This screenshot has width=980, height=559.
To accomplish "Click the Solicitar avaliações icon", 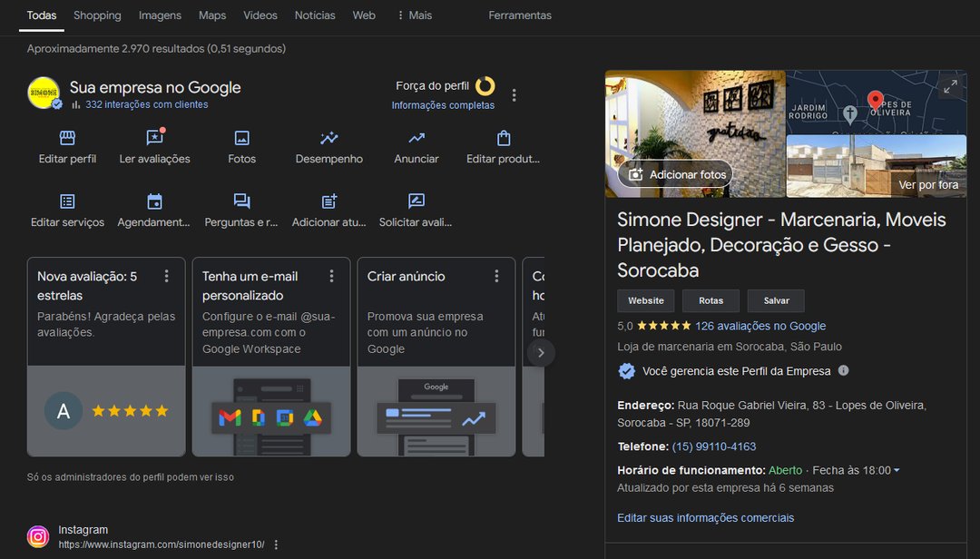I will pos(416,201).
